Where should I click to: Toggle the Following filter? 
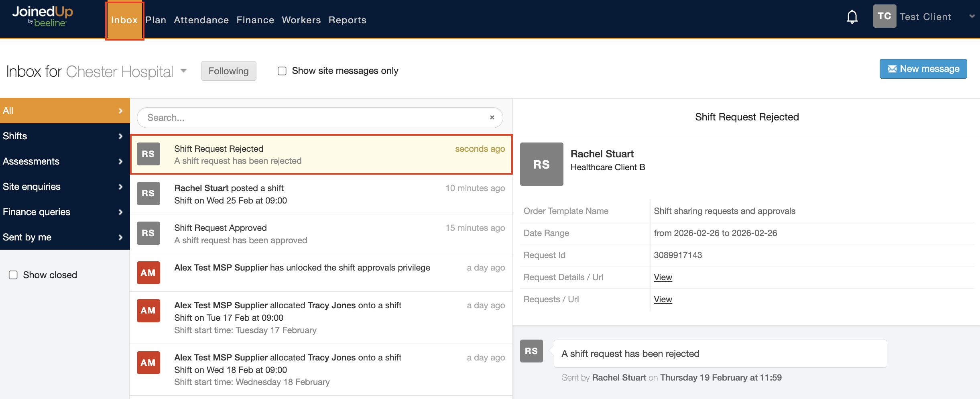coord(228,71)
